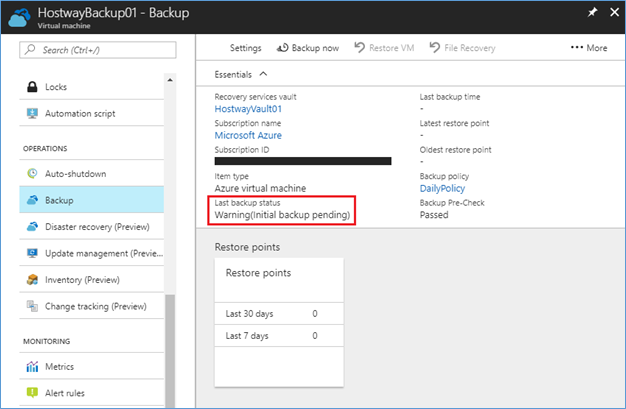Image resolution: width=626 pixels, height=409 pixels.
Task: Open the DailyPolicy backup policy link
Action: click(442, 188)
